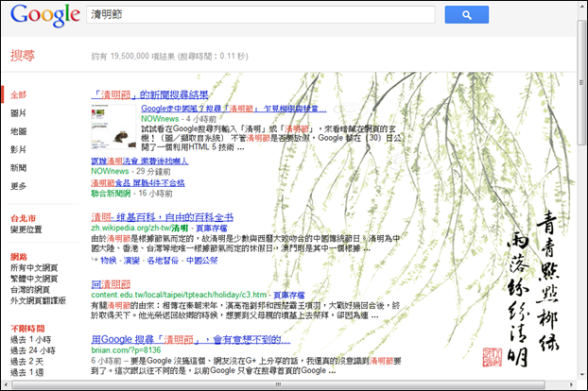
Task: Switch to 圖片 results
Action: (18, 113)
